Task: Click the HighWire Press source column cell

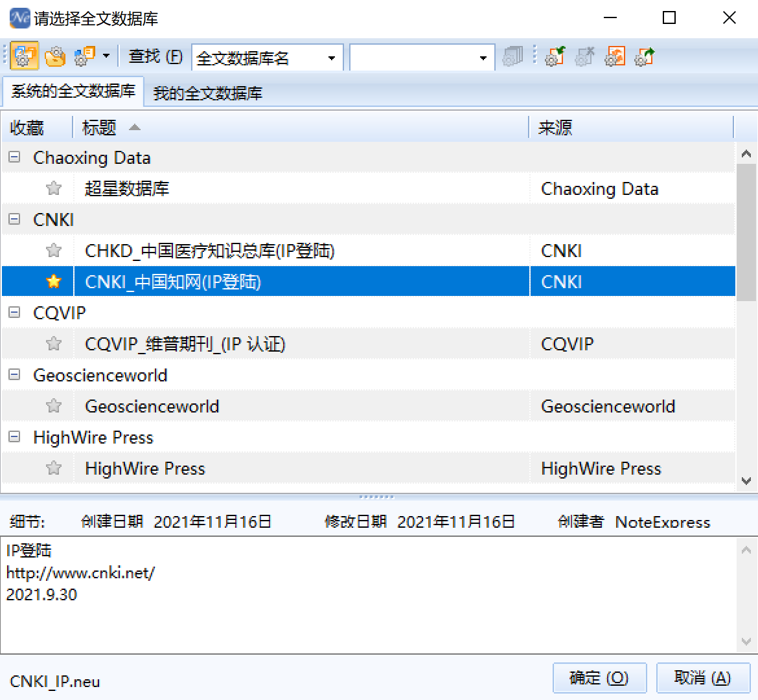Action: point(601,469)
